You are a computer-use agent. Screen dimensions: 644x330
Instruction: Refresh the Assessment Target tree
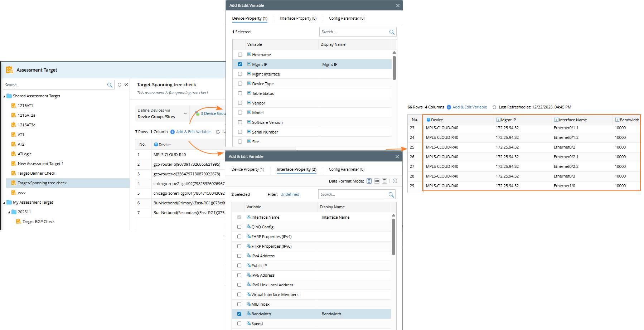point(120,85)
